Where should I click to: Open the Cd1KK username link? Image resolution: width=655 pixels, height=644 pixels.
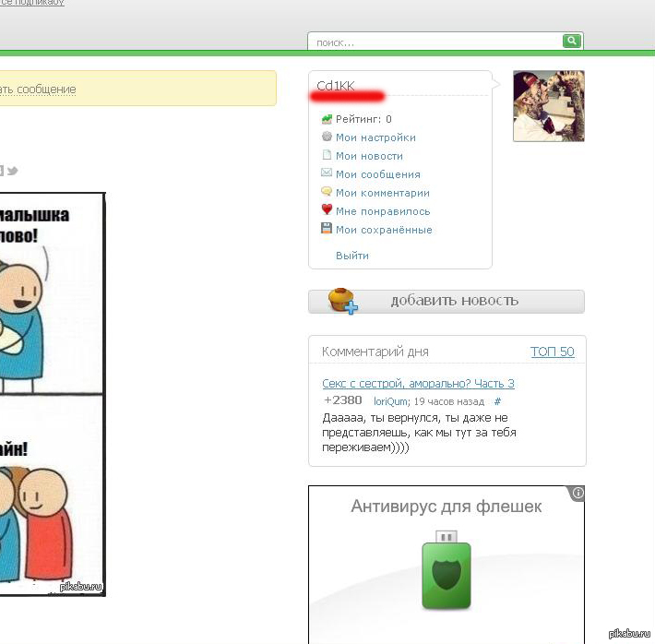(x=336, y=86)
